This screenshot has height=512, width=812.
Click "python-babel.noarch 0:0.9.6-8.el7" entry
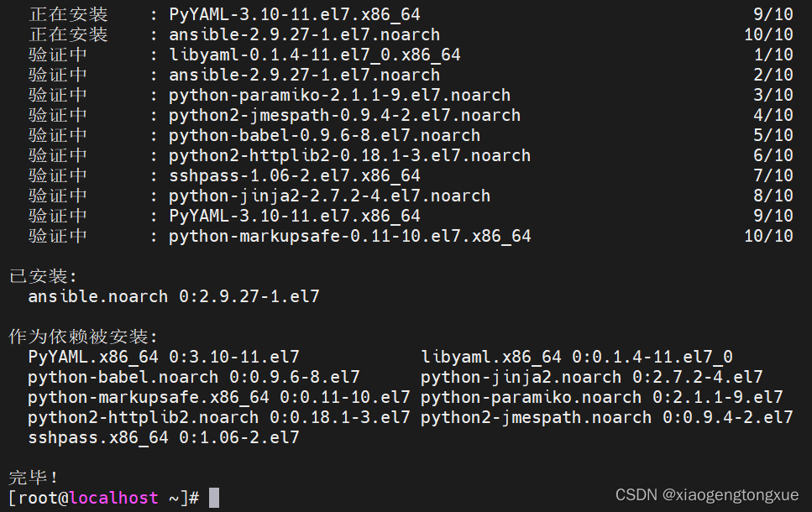(194, 377)
